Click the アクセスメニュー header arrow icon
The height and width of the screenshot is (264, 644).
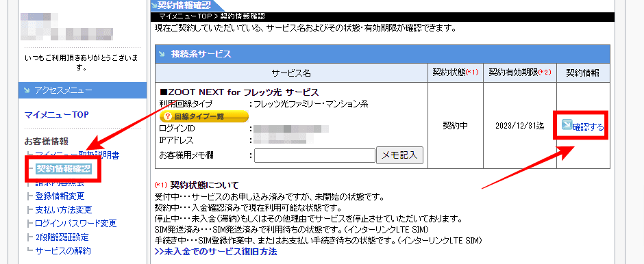(27, 90)
